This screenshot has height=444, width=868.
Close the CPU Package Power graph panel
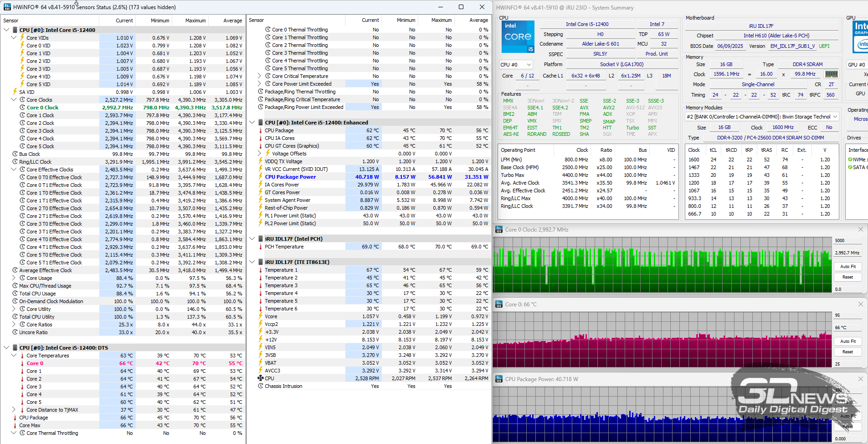point(860,379)
